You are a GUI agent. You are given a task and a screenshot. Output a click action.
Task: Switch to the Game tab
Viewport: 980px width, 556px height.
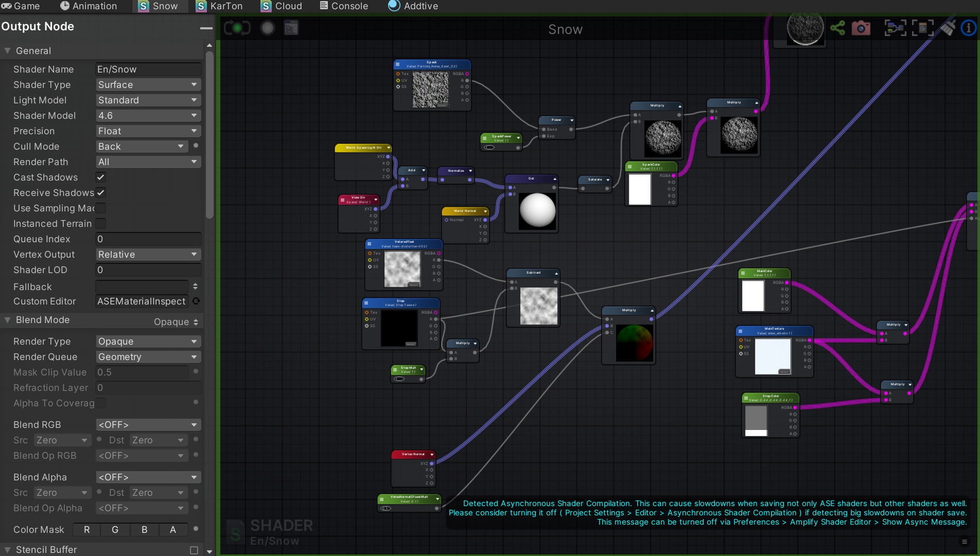pyautogui.click(x=21, y=6)
